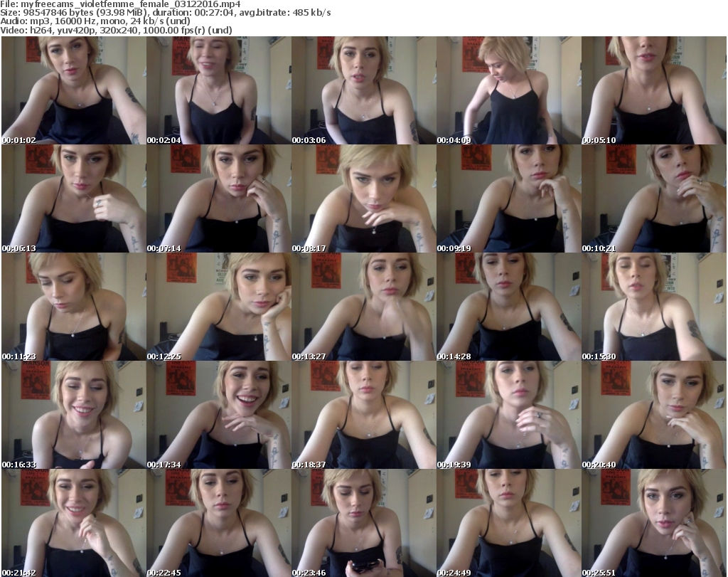Open the frame stamped 00:10:21
728x577 pixels.
coord(654,198)
